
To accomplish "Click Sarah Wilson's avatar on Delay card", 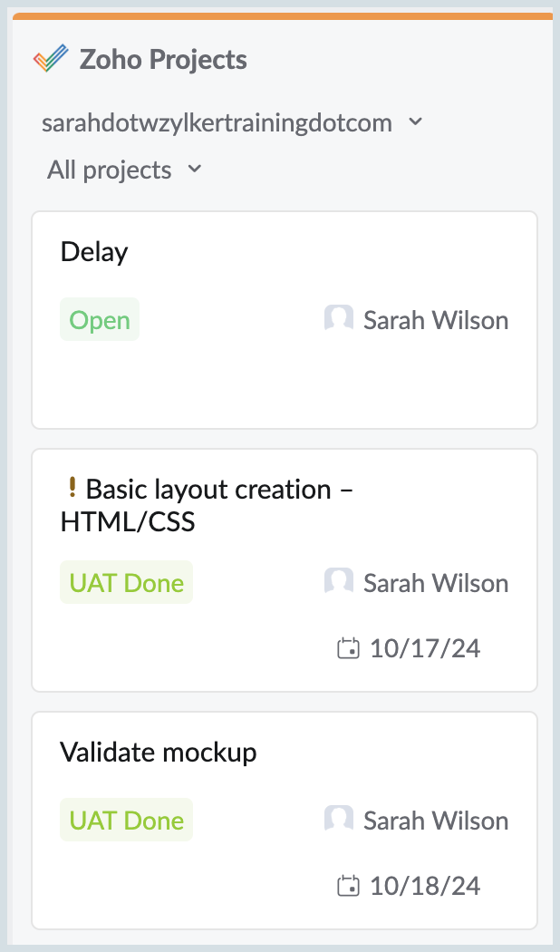I will click(338, 319).
